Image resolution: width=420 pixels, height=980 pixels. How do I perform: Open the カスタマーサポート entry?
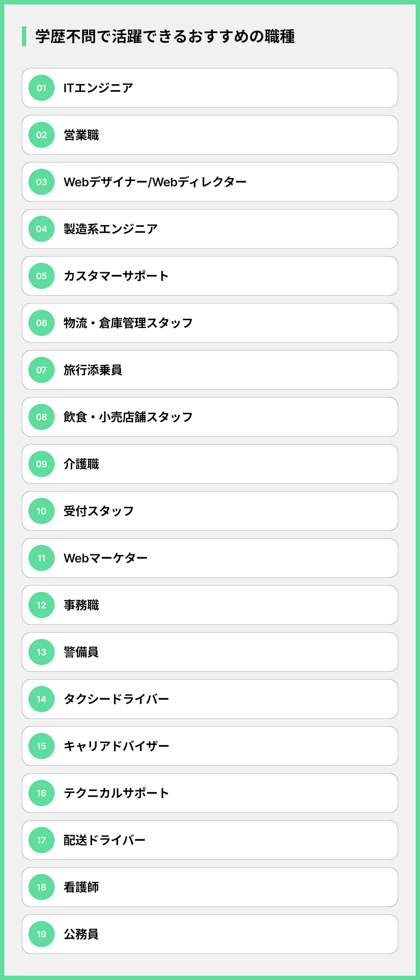point(116,276)
